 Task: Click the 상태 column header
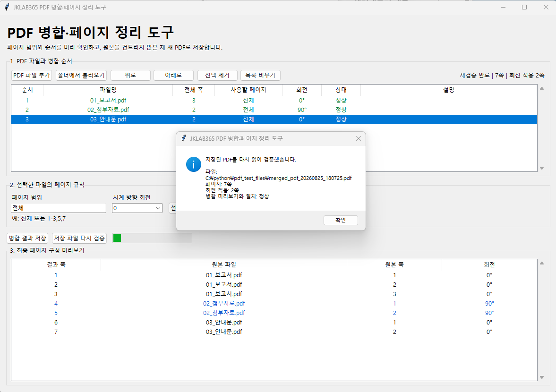click(341, 90)
